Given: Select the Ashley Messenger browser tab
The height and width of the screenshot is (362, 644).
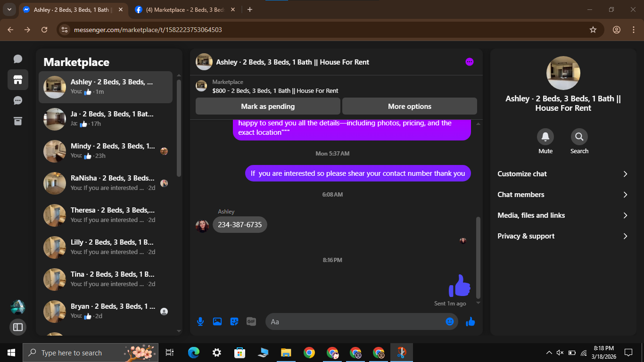Looking at the screenshot, I should pos(74,9).
